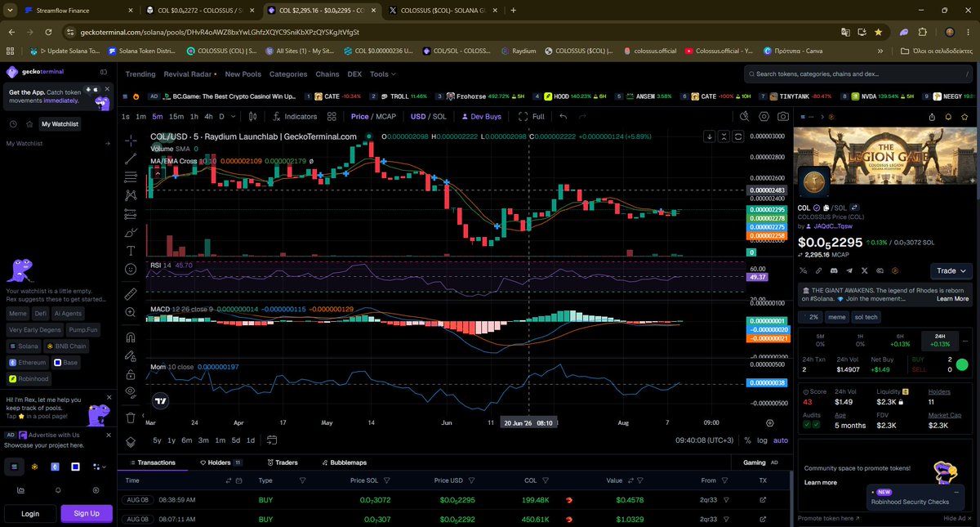Open the Indicators panel

pos(295,117)
